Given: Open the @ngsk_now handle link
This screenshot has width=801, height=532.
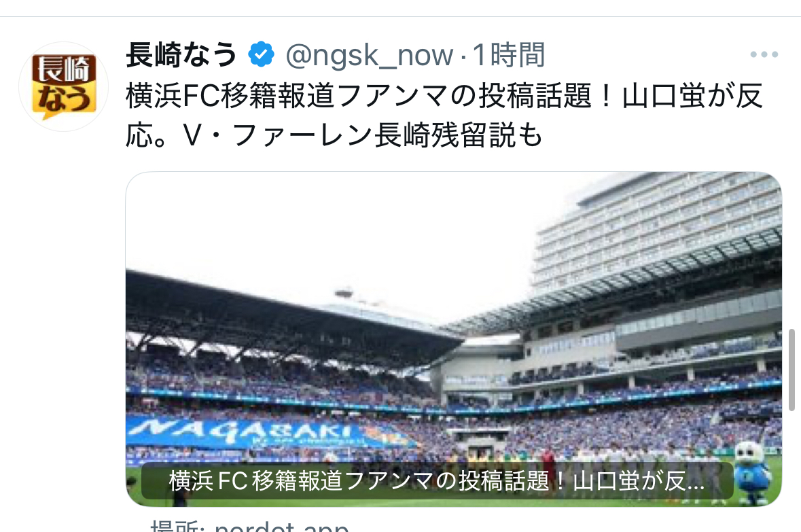Looking at the screenshot, I should pos(370,54).
